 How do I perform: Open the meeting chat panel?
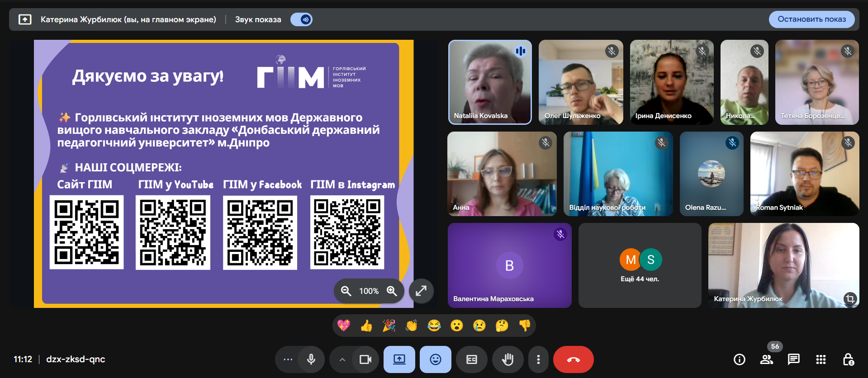point(793,359)
